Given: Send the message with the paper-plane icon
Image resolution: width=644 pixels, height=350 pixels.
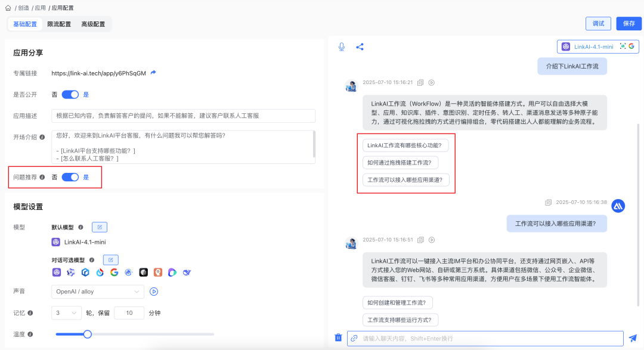Looking at the screenshot, I should click(634, 337).
